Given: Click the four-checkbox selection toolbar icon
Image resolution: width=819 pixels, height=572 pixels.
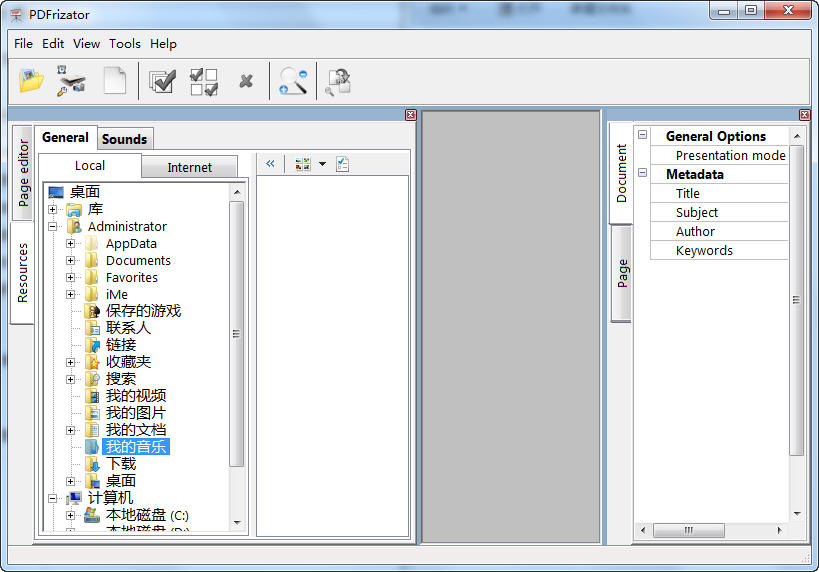Looking at the screenshot, I should [204, 82].
